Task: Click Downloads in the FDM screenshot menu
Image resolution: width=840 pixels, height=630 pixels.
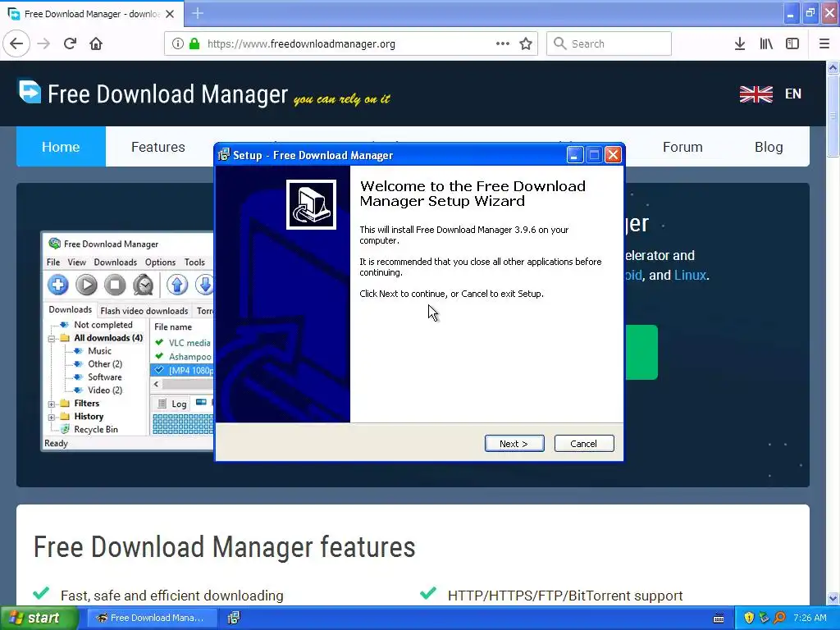Action: coord(115,262)
